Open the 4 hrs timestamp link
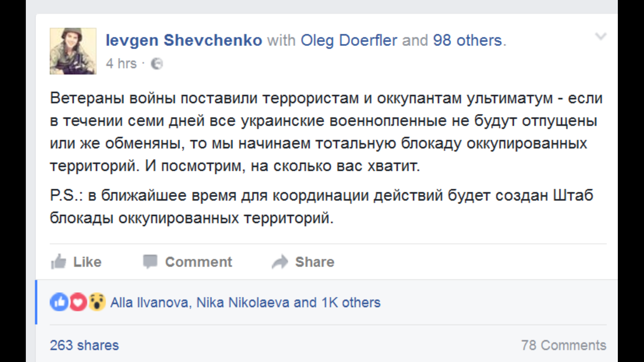This screenshot has height=362, width=644. pyautogui.click(x=121, y=63)
